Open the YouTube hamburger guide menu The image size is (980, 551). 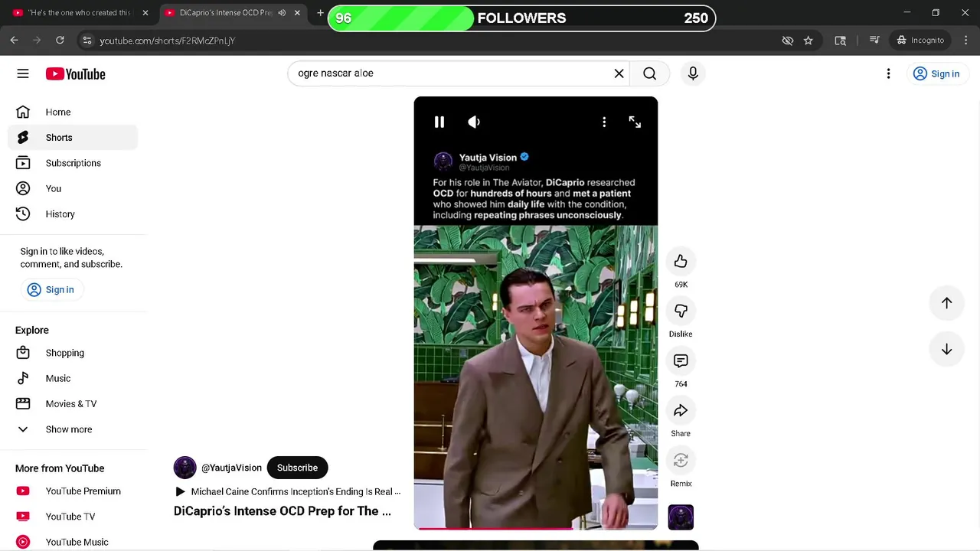tap(23, 73)
